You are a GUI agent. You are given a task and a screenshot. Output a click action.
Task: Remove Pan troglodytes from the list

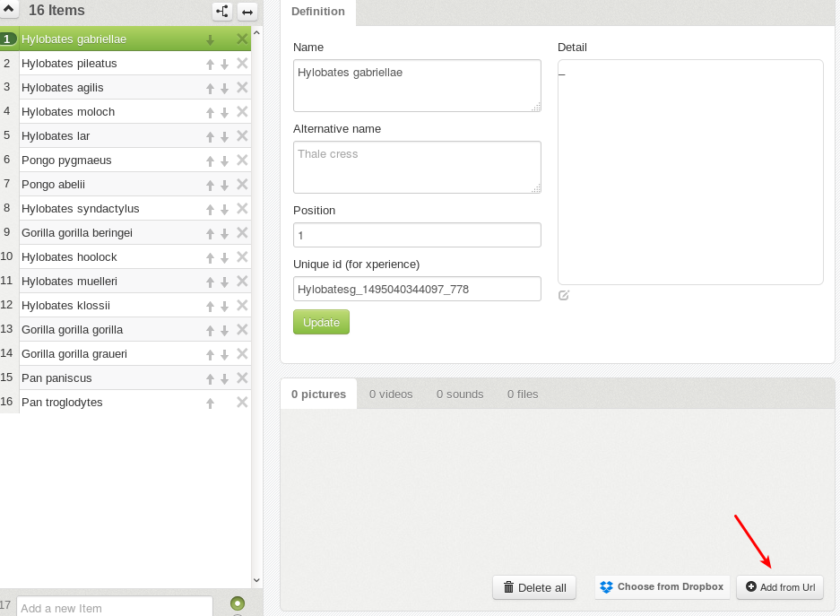[242, 403]
